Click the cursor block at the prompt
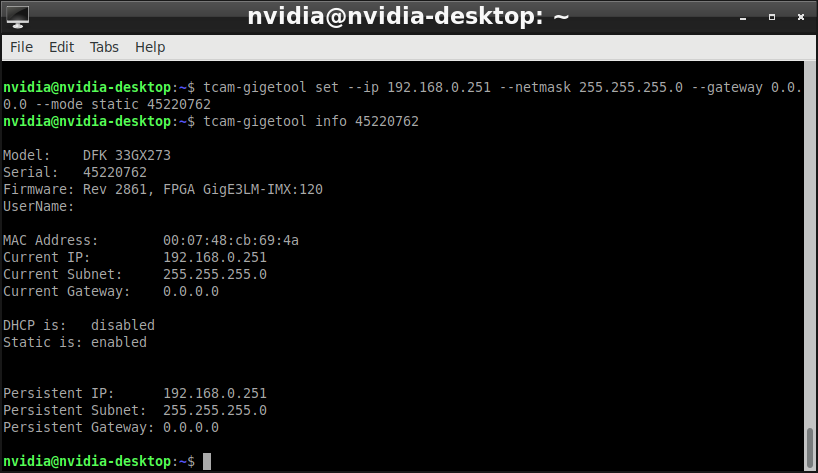This screenshot has height=473, width=818. [x=207, y=462]
